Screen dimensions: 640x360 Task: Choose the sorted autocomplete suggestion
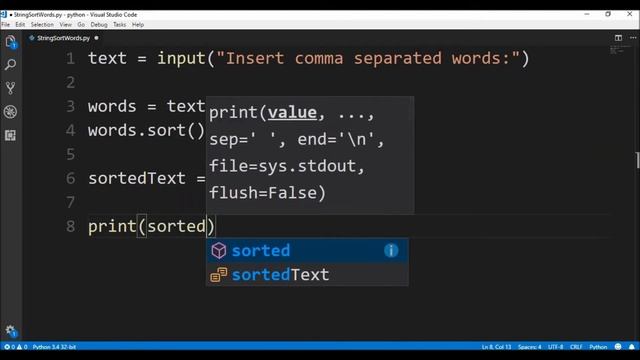[307, 250]
